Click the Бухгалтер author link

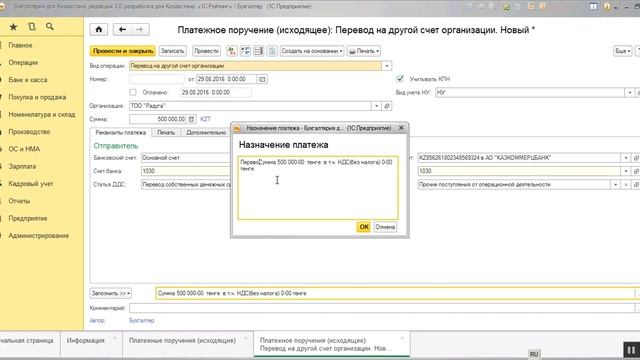[141, 321]
